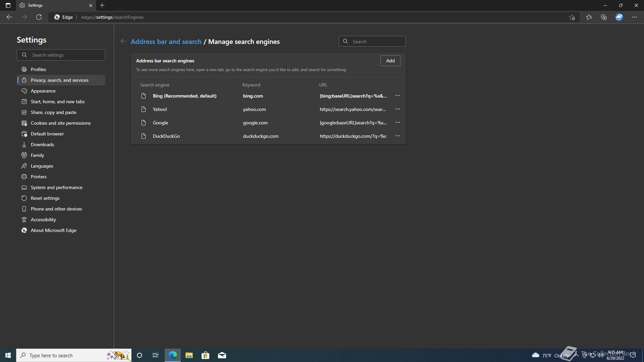644x362 pixels.
Task: Open Cortana circle icon on taskbar
Action: (140, 355)
